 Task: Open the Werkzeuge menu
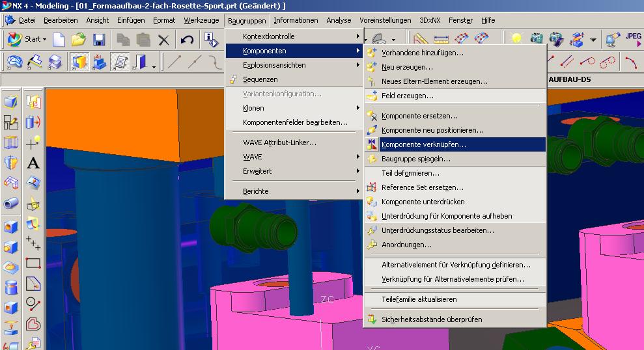201,20
